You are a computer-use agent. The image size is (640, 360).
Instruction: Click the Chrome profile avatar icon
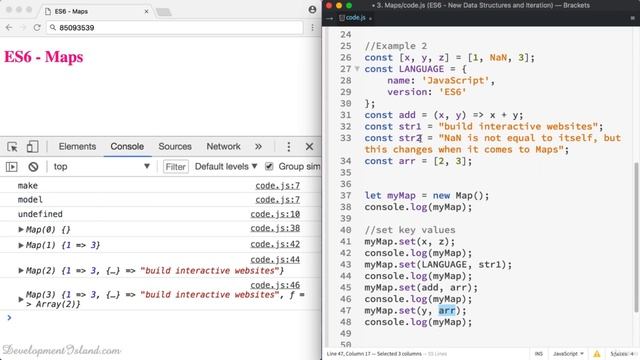(x=312, y=9)
